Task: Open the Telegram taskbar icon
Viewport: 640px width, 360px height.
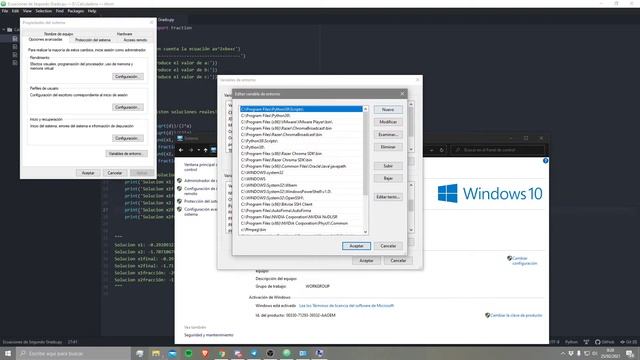Action: pos(254,353)
